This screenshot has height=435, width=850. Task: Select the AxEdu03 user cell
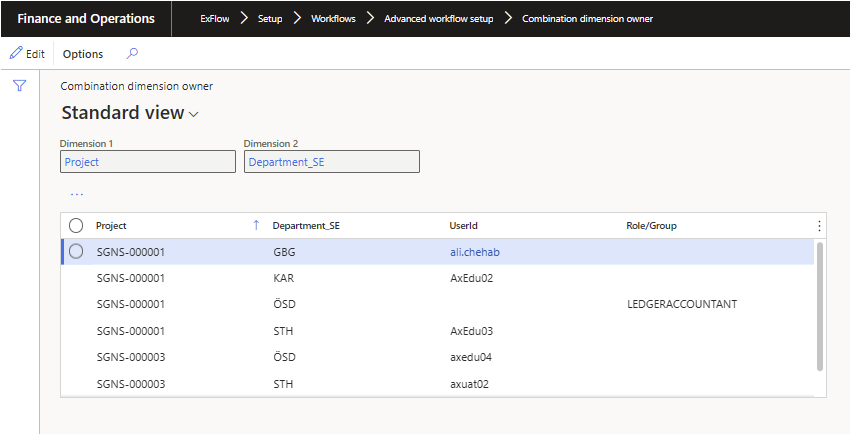472,331
